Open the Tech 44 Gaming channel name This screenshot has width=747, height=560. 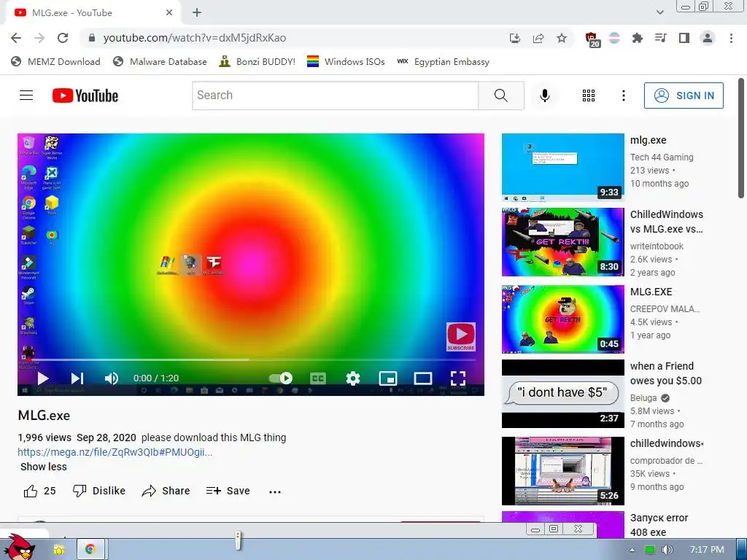(662, 157)
